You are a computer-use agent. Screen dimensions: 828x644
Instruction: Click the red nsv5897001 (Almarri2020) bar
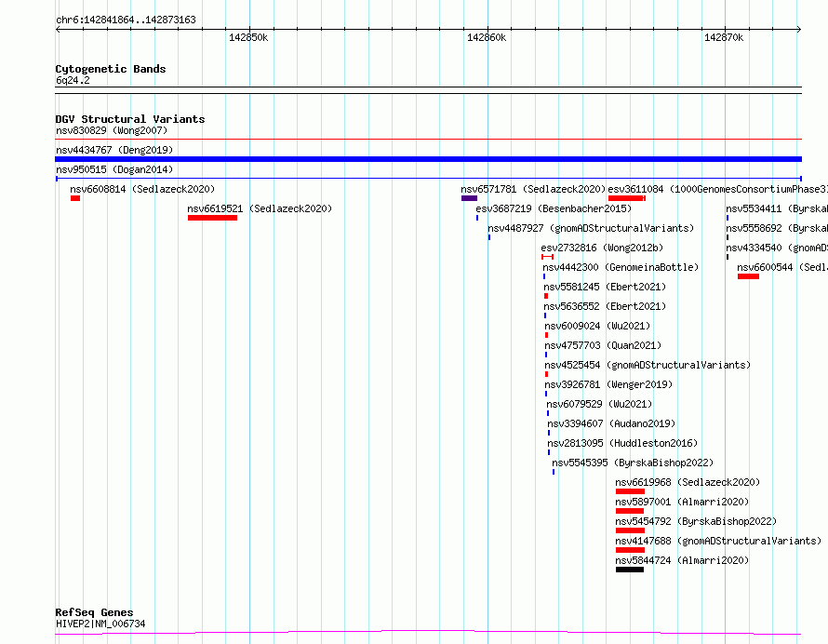(x=629, y=511)
